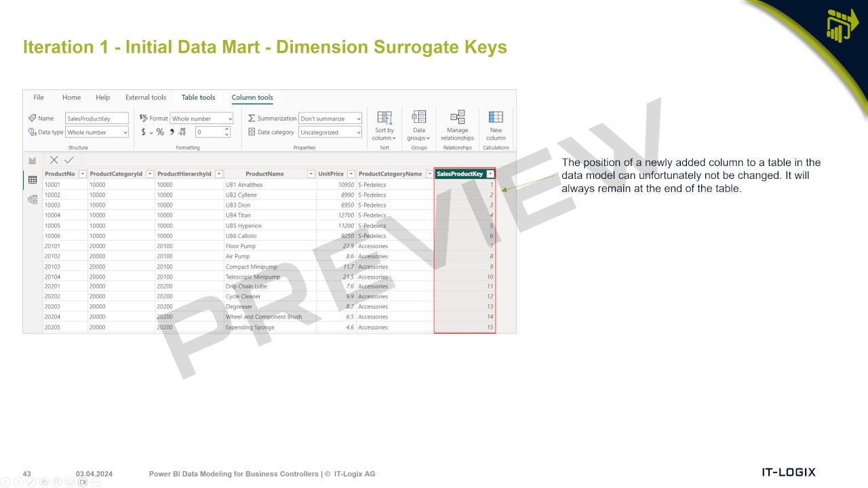868x488 pixels.
Task: Show all slides in slideshow controls
Action: tap(45, 482)
